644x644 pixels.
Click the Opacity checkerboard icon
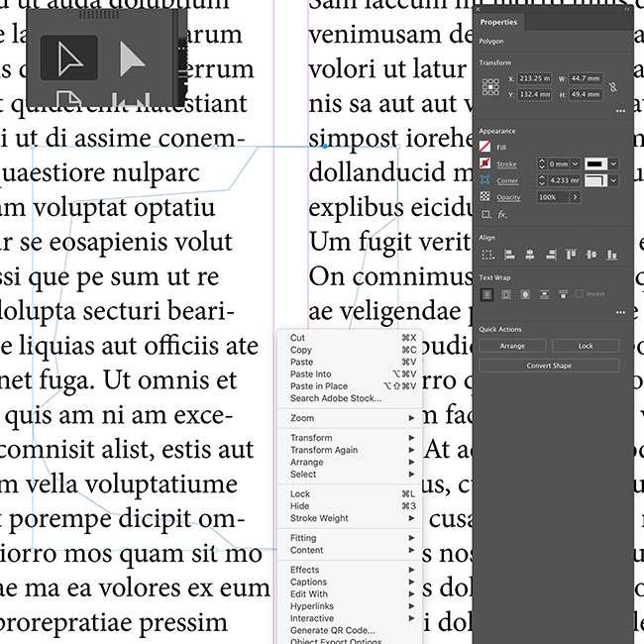pos(485,197)
